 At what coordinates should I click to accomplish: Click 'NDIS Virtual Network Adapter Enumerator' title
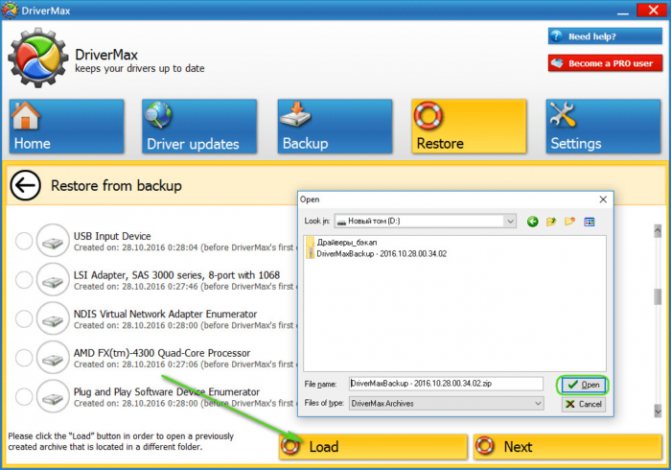[x=165, y=314]
